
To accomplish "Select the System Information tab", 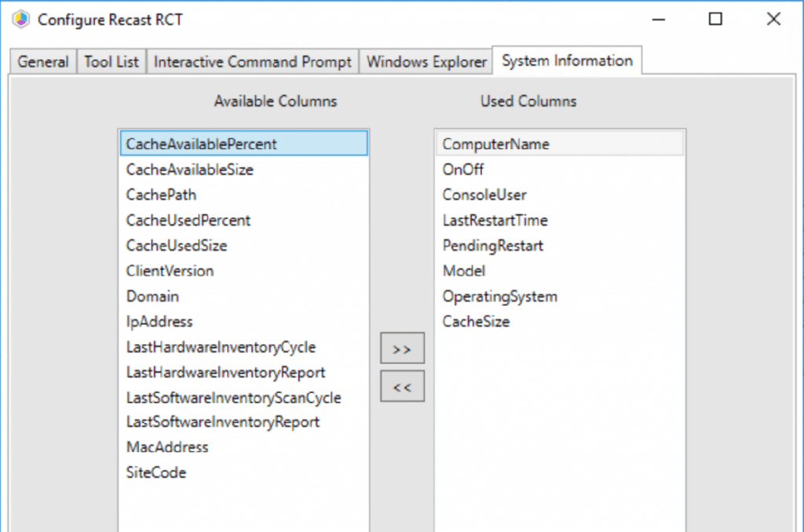I will tap(567, 60).
